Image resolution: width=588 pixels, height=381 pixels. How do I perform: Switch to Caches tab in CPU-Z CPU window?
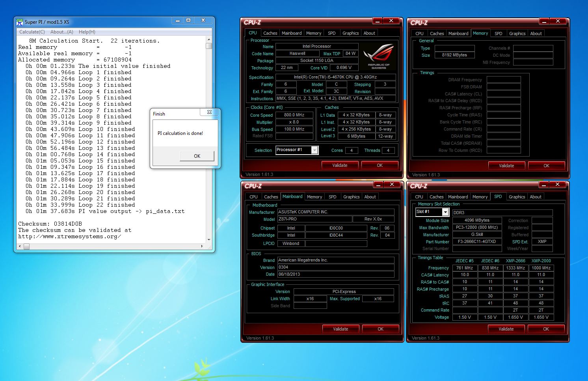(x=270, y=33)
